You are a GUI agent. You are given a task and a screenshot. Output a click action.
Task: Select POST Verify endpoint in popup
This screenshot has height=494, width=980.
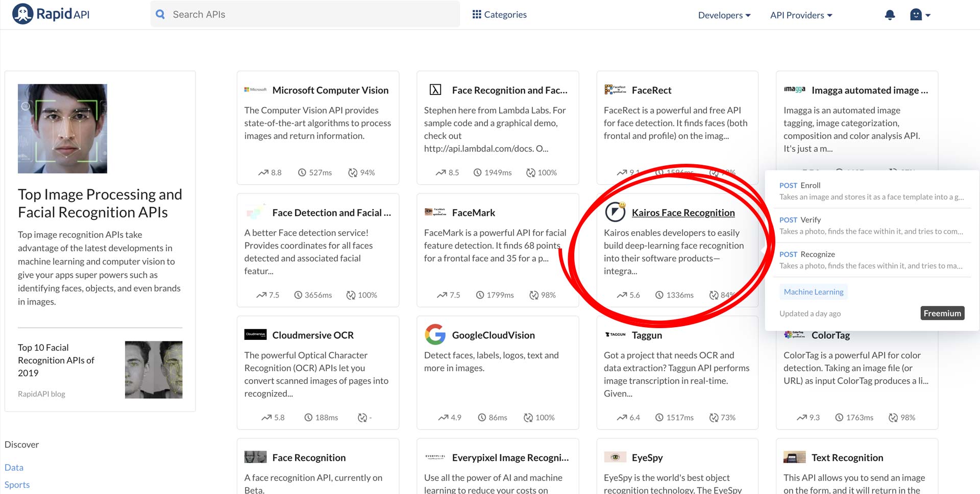tap(872, 226)
